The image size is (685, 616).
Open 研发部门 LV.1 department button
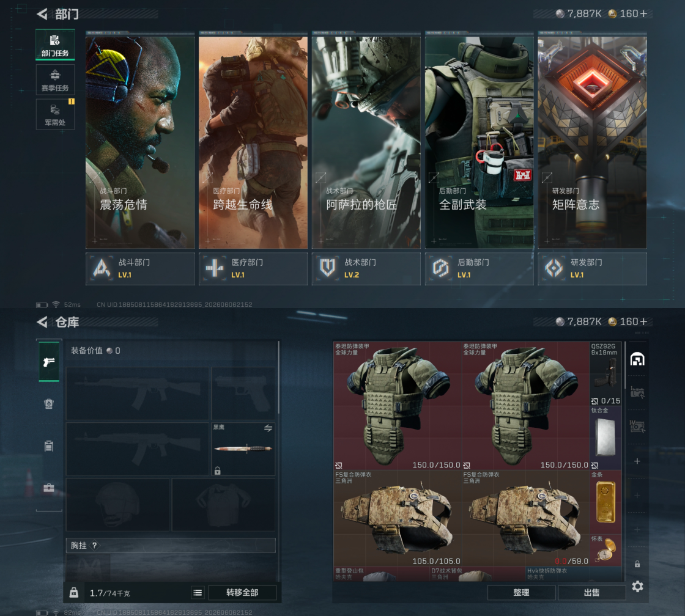click(x=592, y=268)
